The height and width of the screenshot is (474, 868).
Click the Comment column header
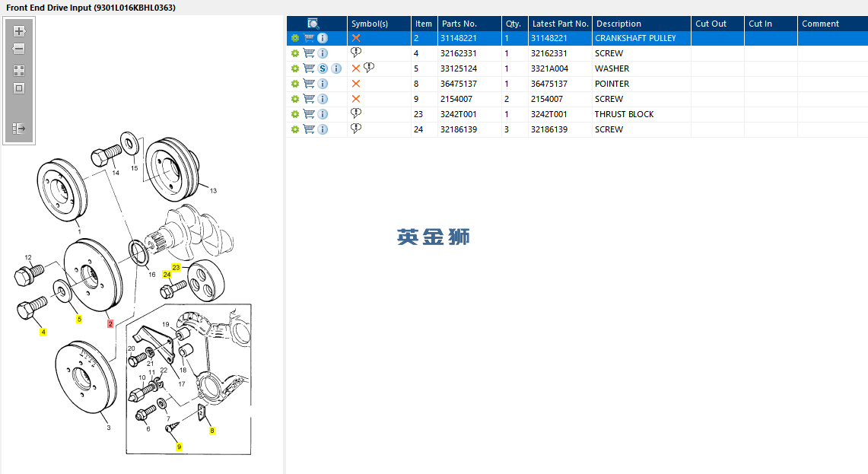pos(832,24)
